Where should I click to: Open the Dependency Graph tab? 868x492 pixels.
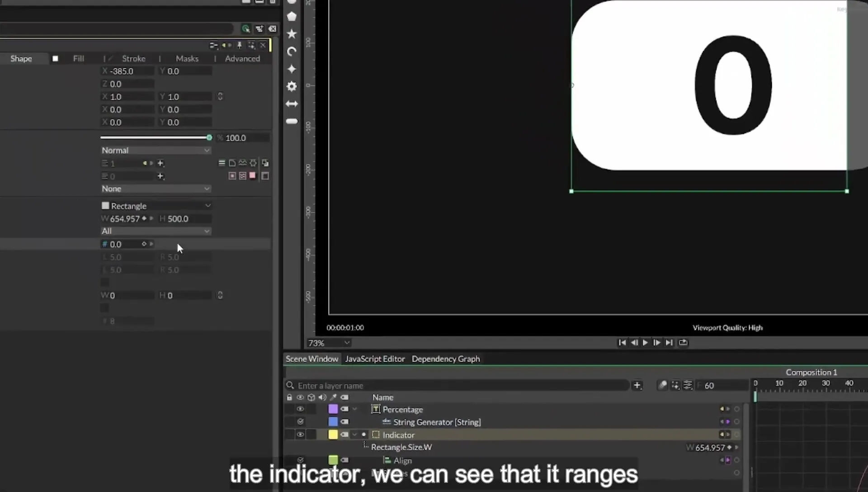pyautogui.click(x=446, y=359)
